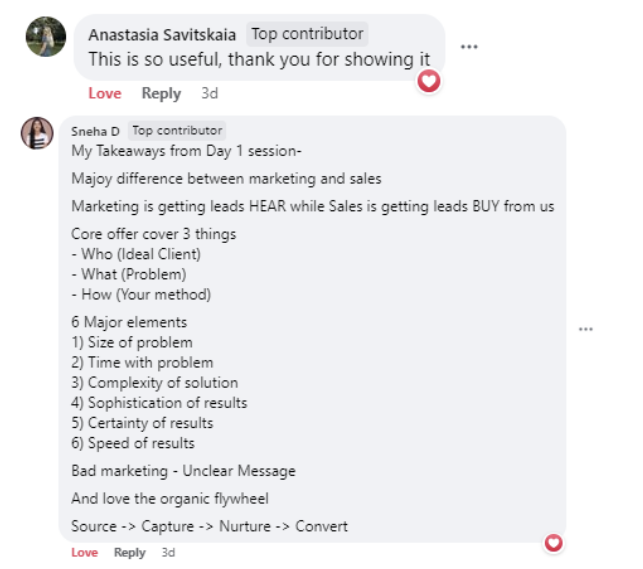Viewport: 643px width, 569px height.
Task: Click 'Source -> Capture -> Nurture -> Convert' text
Action: coord(209,526)
